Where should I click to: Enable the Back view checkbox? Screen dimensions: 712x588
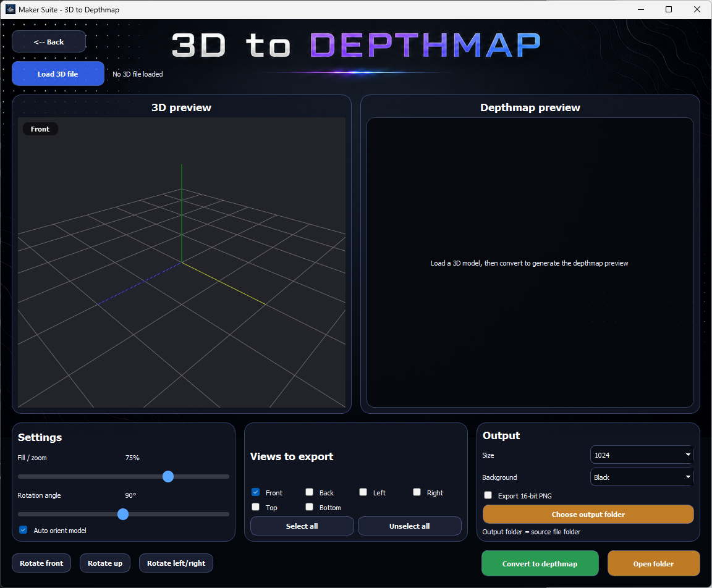coord(309,492)
